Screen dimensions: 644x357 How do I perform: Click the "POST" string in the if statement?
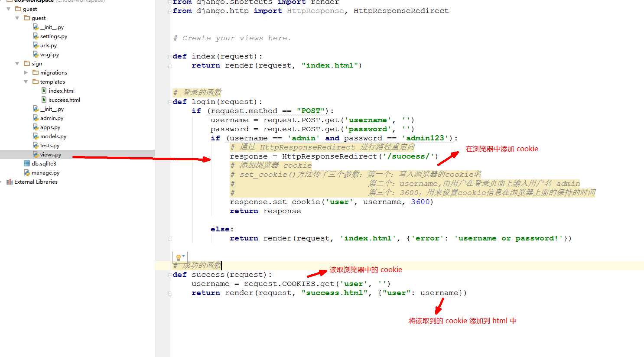point(311,111)
